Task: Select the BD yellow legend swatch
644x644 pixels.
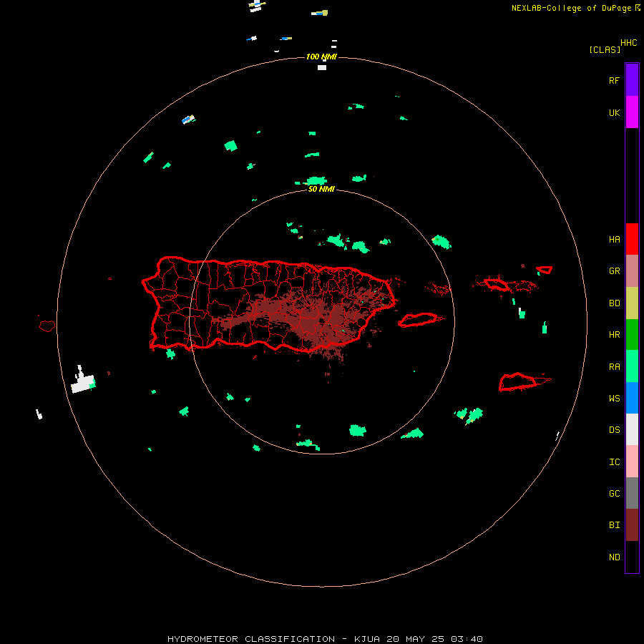Action: click(632, 303)
